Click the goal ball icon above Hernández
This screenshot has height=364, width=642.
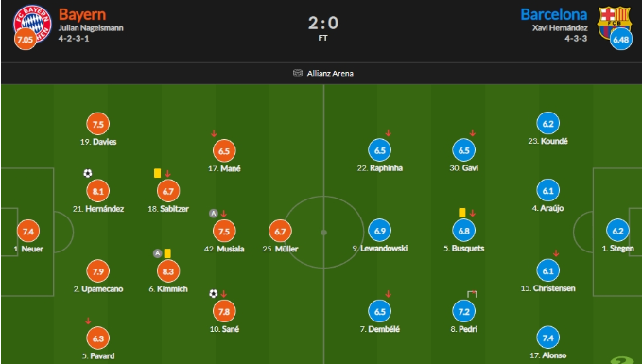coord(88,173)
